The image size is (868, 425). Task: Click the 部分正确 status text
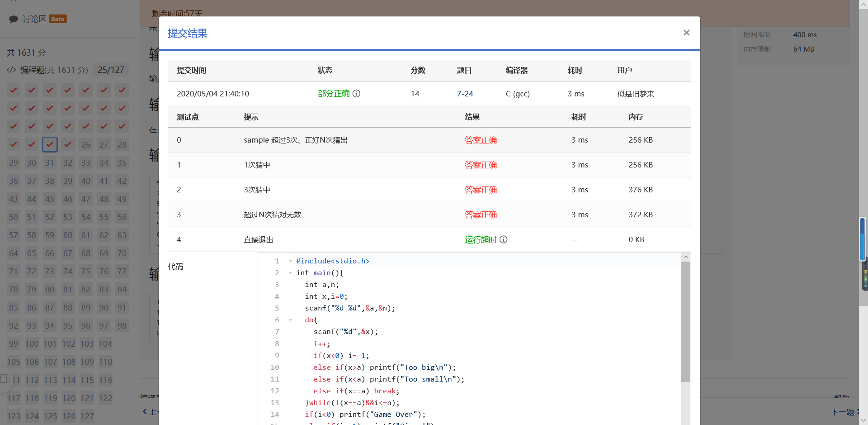(334, 94)
